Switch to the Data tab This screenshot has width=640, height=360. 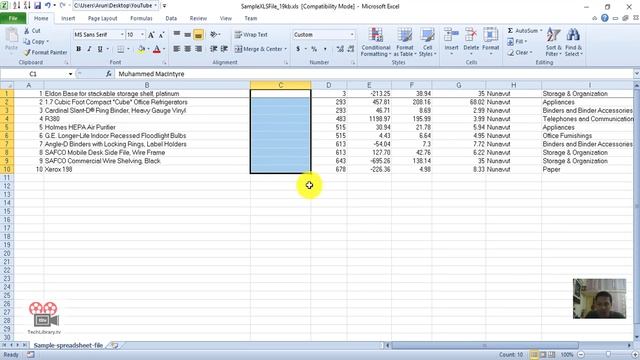[171, 18]
